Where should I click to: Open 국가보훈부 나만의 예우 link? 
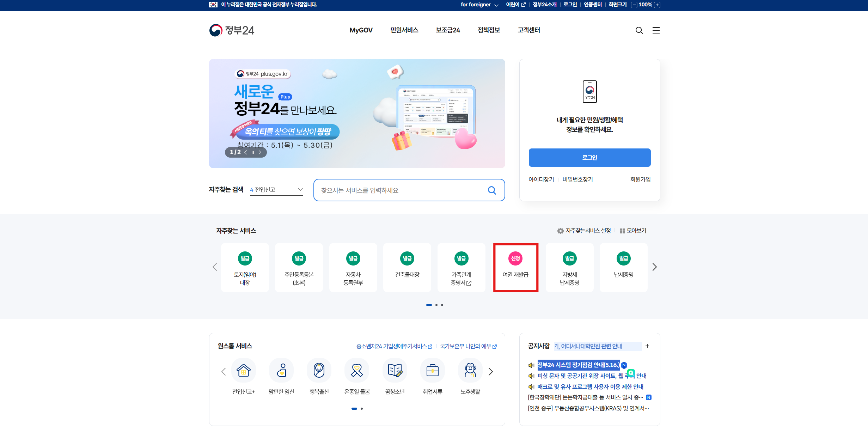[468, 346]
